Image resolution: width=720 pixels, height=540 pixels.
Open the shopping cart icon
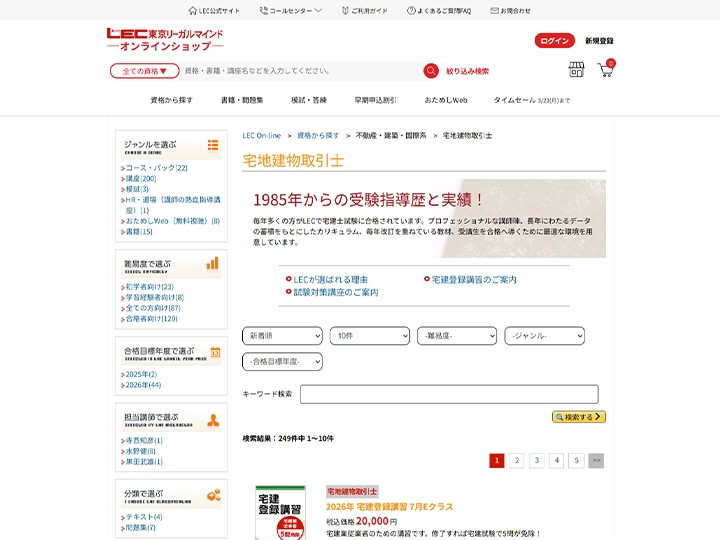[606, 69]
